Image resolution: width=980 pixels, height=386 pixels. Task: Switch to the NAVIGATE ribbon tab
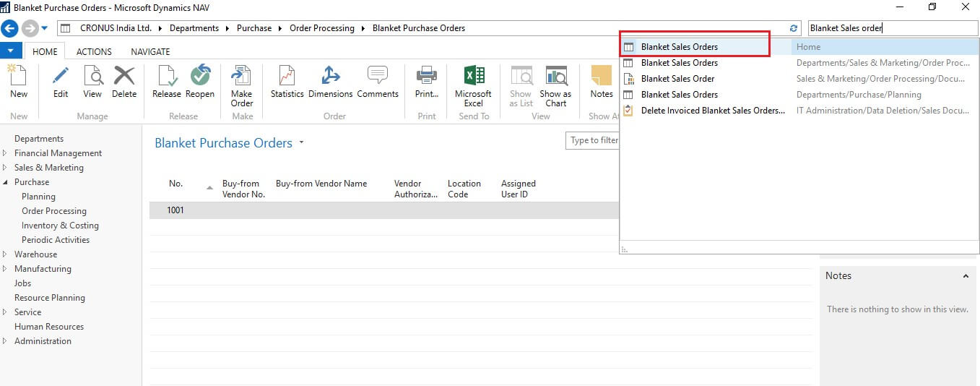[x=150, y=51]
